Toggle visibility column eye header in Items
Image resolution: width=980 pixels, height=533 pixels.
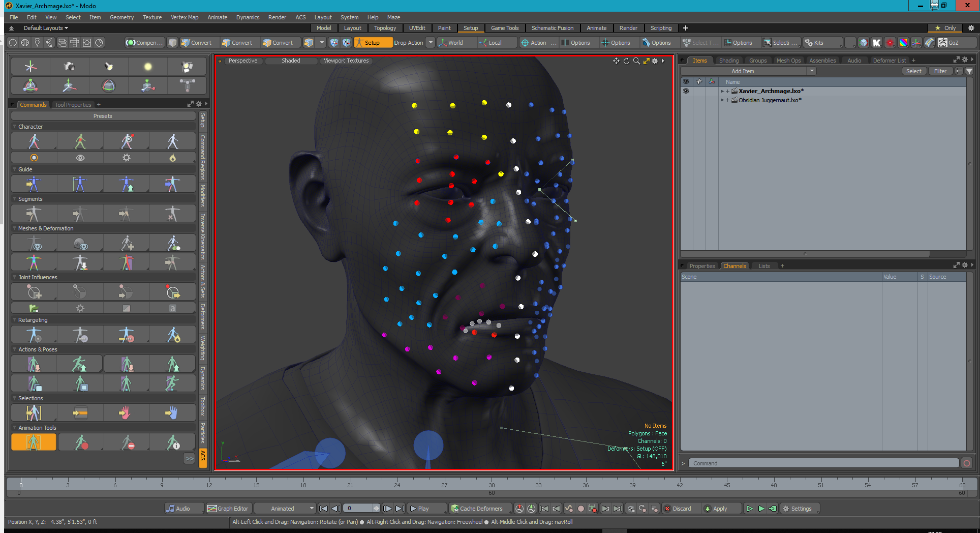point(686,82)
